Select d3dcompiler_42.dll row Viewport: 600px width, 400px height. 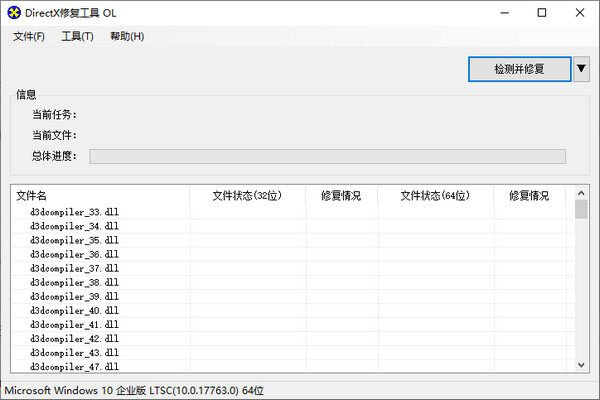(x=293, y=339)
